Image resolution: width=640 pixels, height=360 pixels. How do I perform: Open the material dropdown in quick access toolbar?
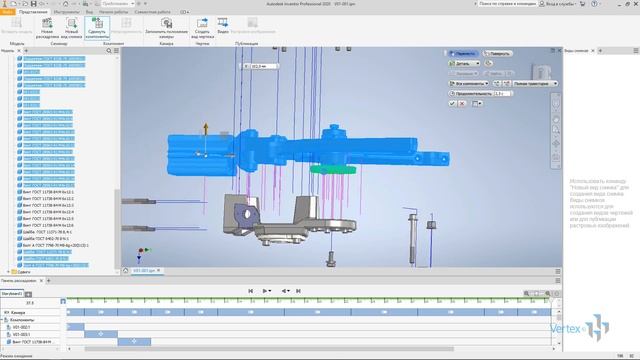click(118, 4)
